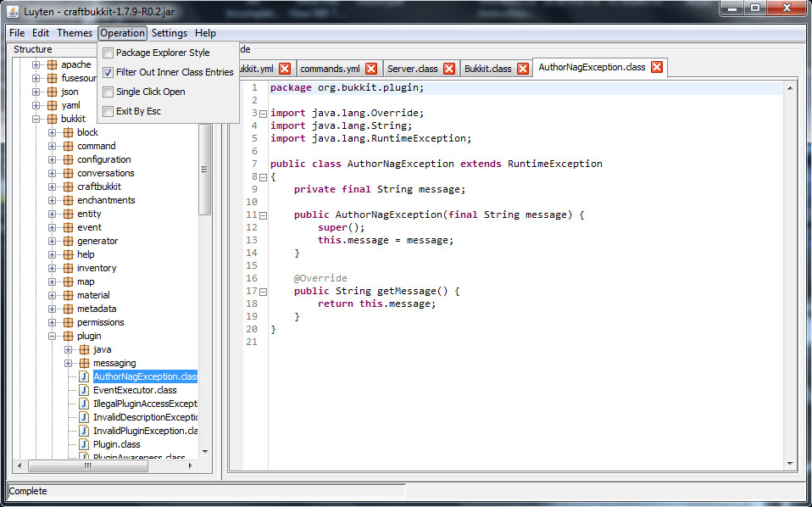
Task: Click the craftbukkit package icon
Action: coord(68,187)
